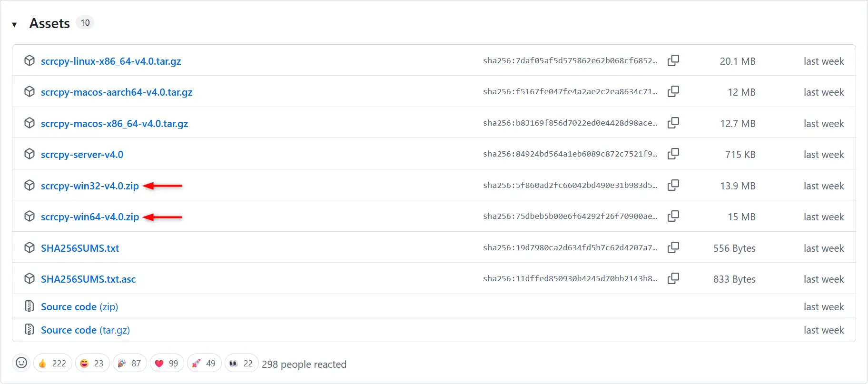Image resolution: width=868 pixels, height=384 pixels.
Task: Click package icon beside scrcpy-macos-aarch64-v4.0.tar.gz
Action: pyautogui.click(x=30, y=91)
